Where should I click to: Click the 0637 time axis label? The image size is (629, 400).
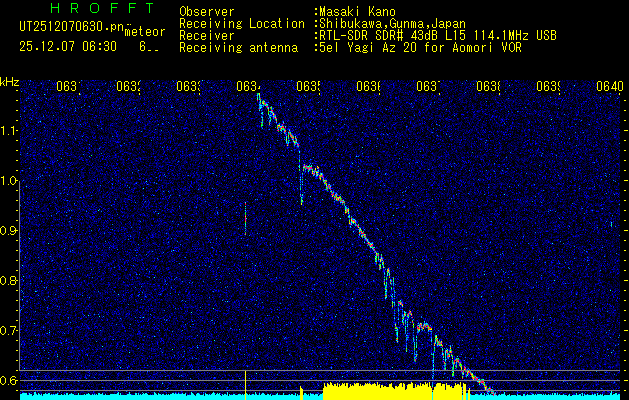pyautogui.click(x=428, y=86)
